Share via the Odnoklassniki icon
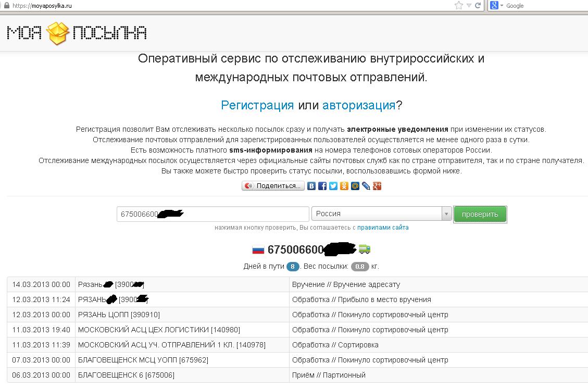 tap(344, 186)
